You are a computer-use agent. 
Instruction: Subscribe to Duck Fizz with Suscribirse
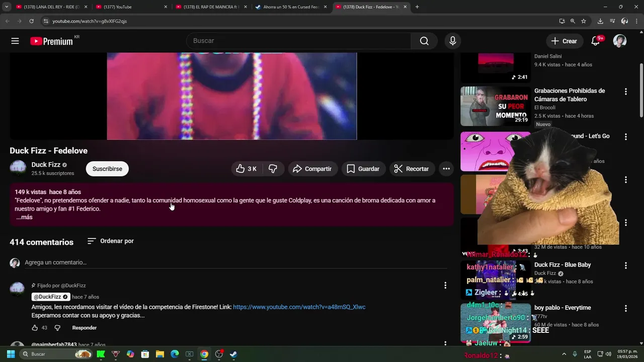[x=107, y=169]
